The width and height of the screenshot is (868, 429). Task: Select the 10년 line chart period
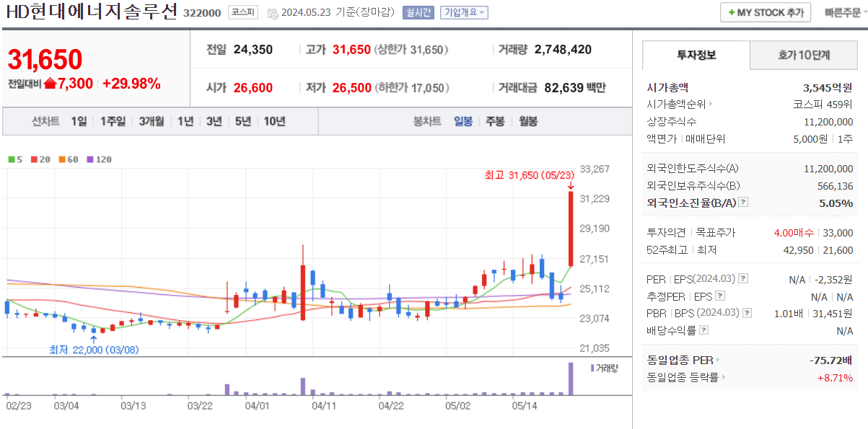click(x=274, y=121)
